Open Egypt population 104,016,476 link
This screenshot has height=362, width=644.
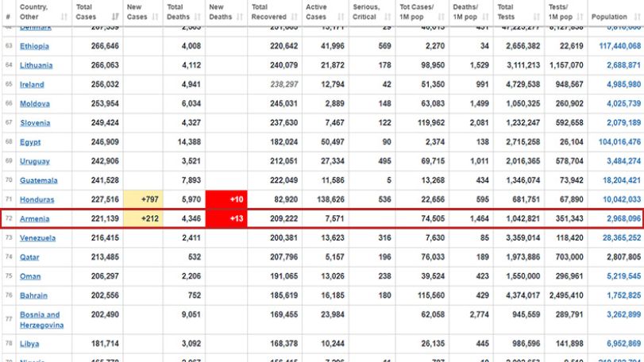(619, 142)
